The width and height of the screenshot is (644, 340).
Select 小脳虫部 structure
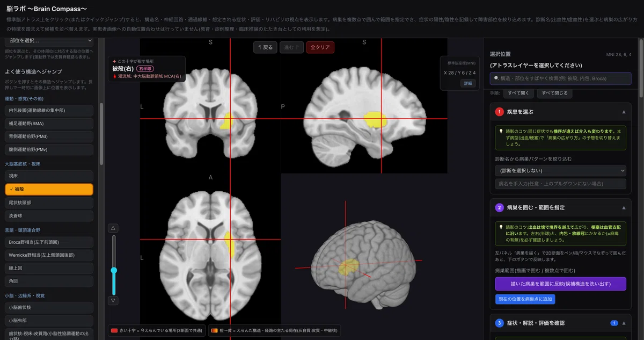tap(49, 321)
